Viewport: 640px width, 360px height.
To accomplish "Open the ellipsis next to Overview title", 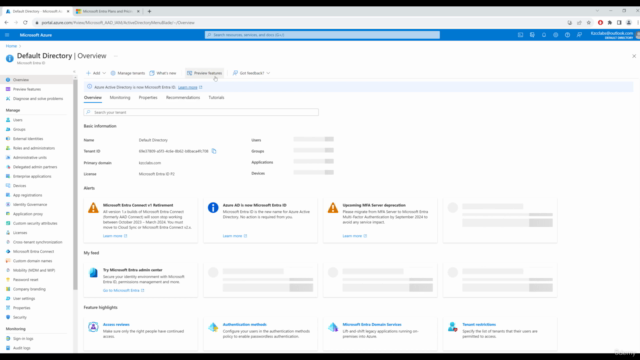I will pos(116,56).
